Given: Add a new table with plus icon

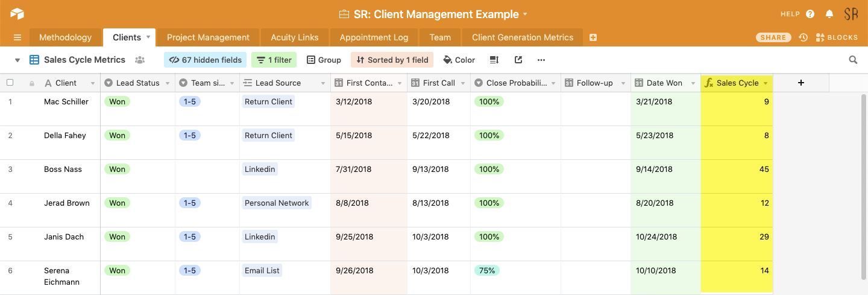Looking at the screenshot, I should pos(593,37).
